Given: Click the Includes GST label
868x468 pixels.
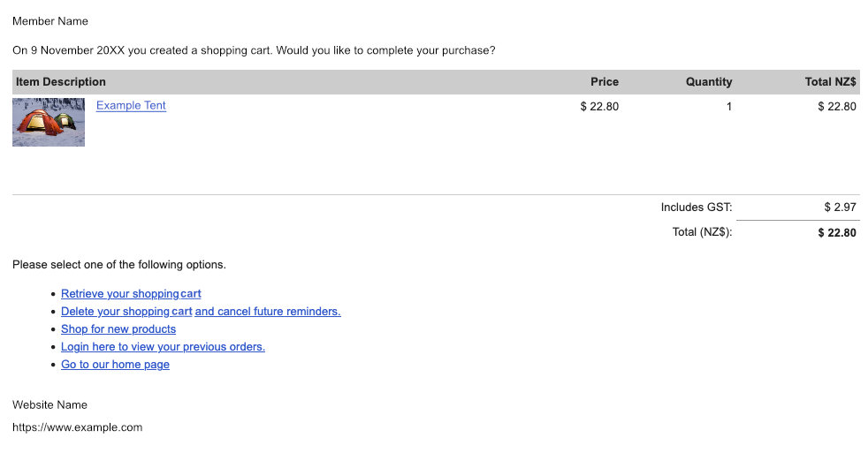Looking at the screenshot, I should [x=697, y=208].
